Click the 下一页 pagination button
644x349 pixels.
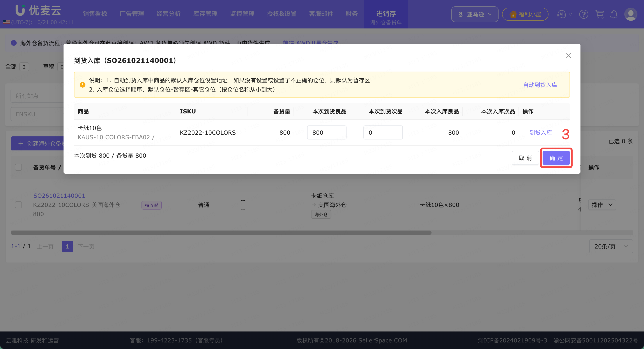(86, 246)
